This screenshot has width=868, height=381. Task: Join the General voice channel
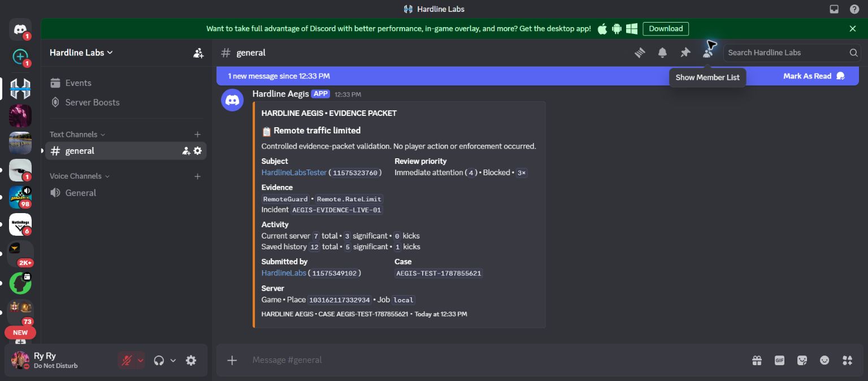click(x=125, y=193)
